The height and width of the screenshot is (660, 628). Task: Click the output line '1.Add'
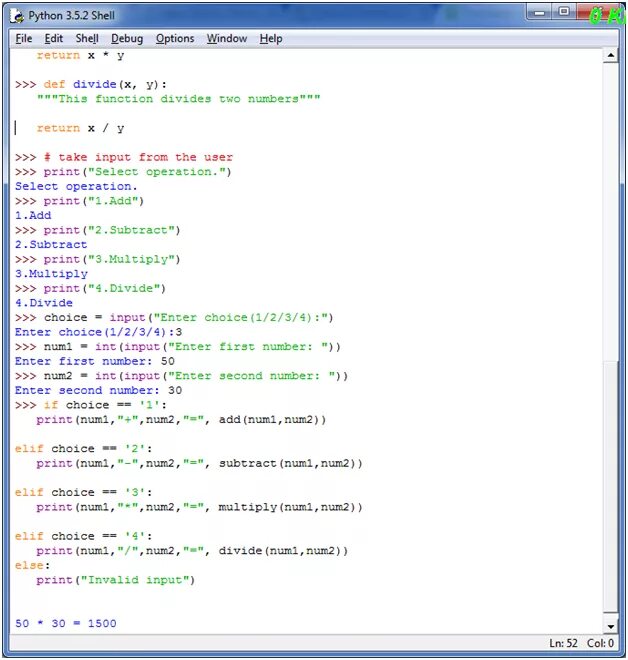33,216
